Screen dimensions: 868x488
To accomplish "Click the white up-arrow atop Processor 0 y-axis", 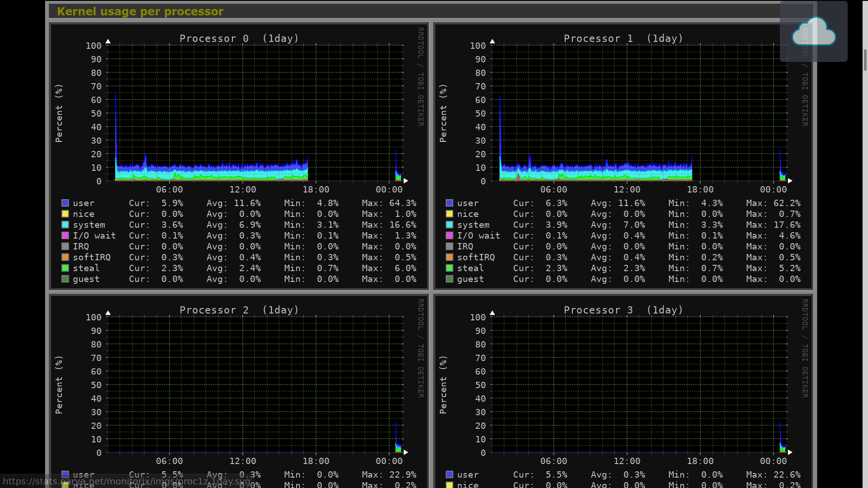I will click(108, 41).
